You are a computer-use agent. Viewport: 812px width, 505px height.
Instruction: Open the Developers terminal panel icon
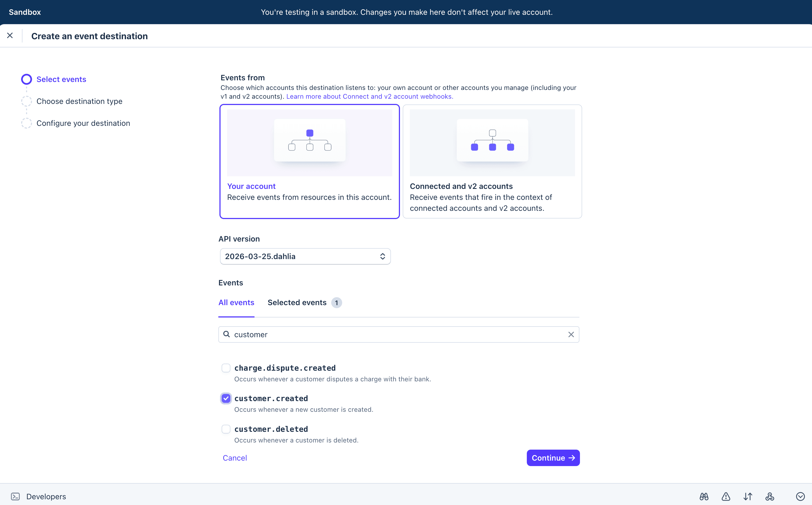pos(16,496)
